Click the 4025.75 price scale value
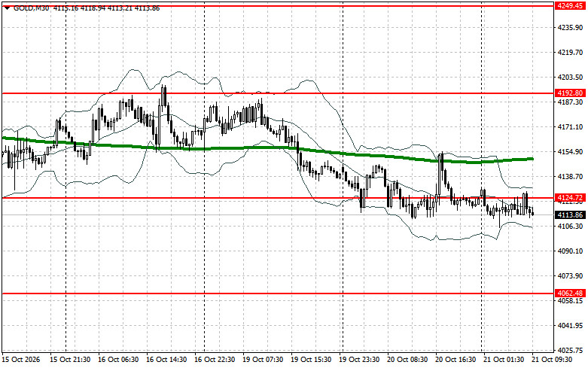588x368 pixels. pyautogui.click(x=570, y=351)
